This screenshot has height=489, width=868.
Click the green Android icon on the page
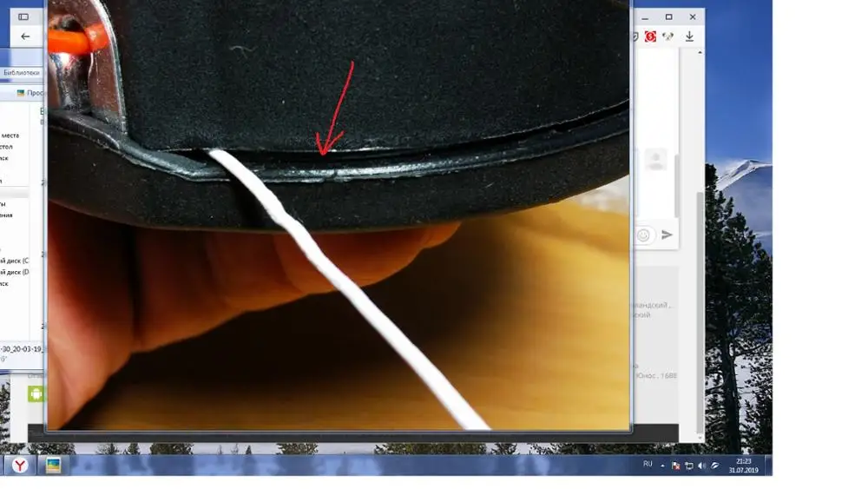[x=36, y=393]
